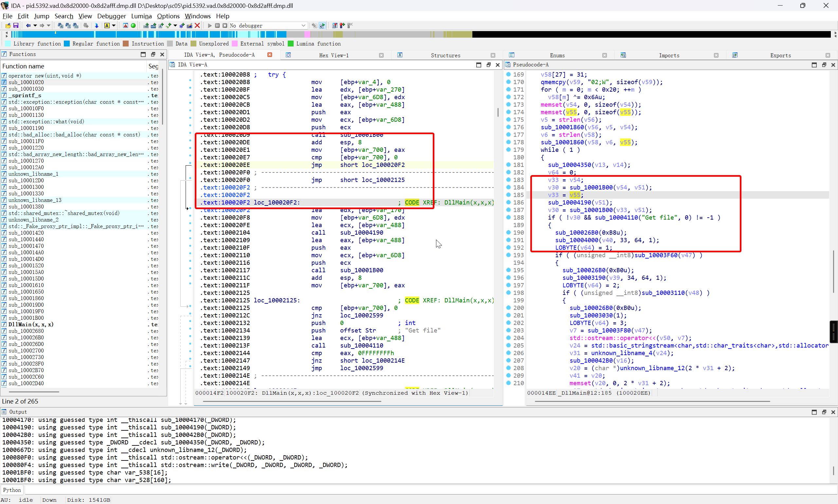The width and height of the screenshot is (838, 504).
Task: Toggle breakpoint dot at .text:10002104 call
Action: 190,231
